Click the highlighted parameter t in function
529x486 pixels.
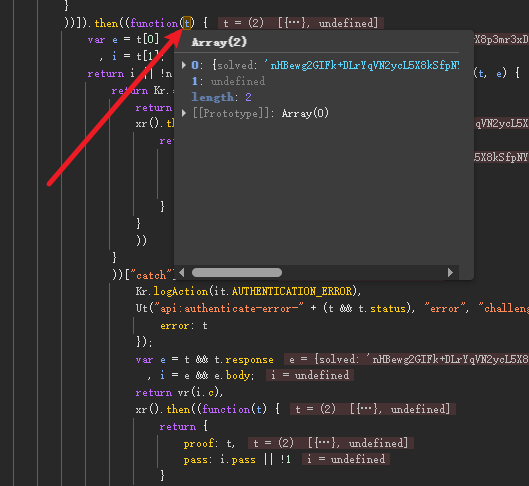click(x=187, y=23)
